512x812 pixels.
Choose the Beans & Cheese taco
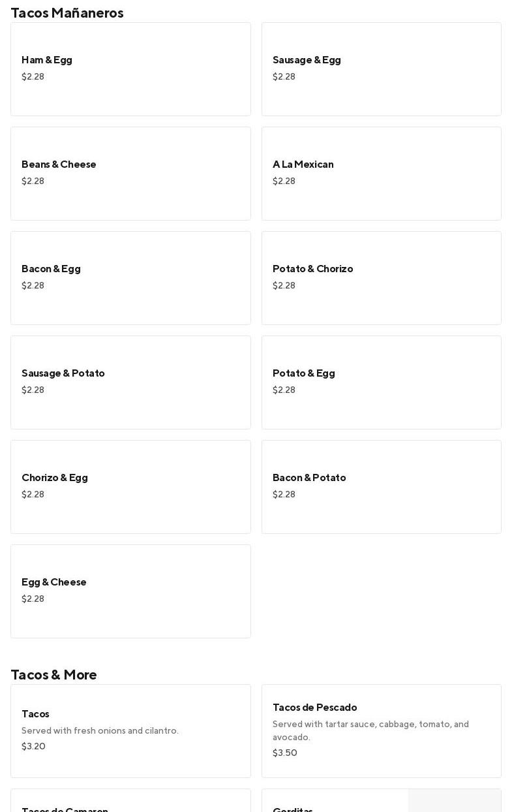coord(130,174)
